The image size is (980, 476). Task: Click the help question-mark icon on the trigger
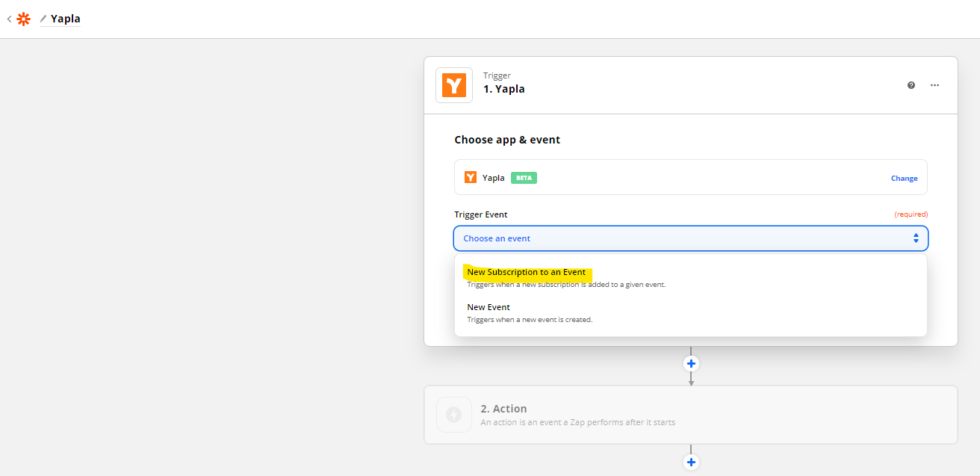tap(911, 85)
